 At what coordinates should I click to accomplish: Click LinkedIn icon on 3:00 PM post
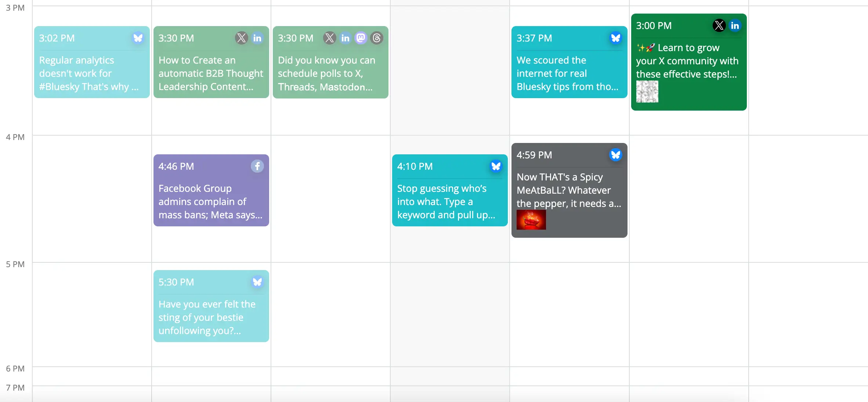(x=735, y=25)
